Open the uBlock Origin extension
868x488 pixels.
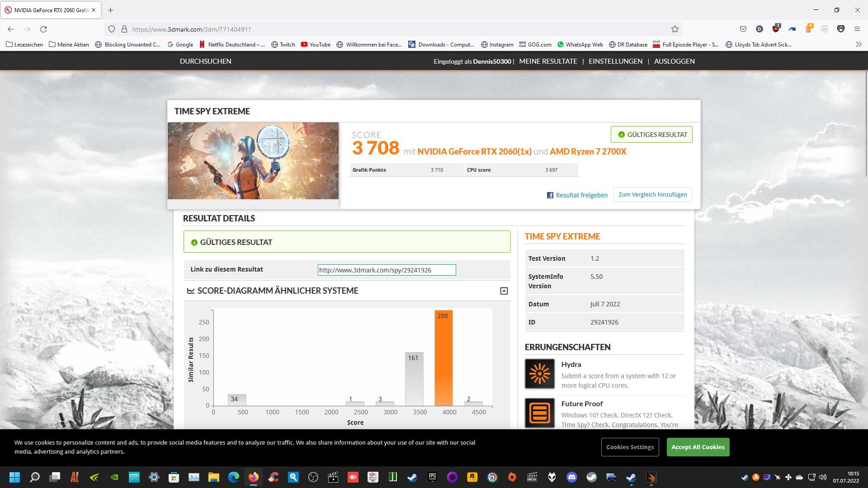point(776,29)
